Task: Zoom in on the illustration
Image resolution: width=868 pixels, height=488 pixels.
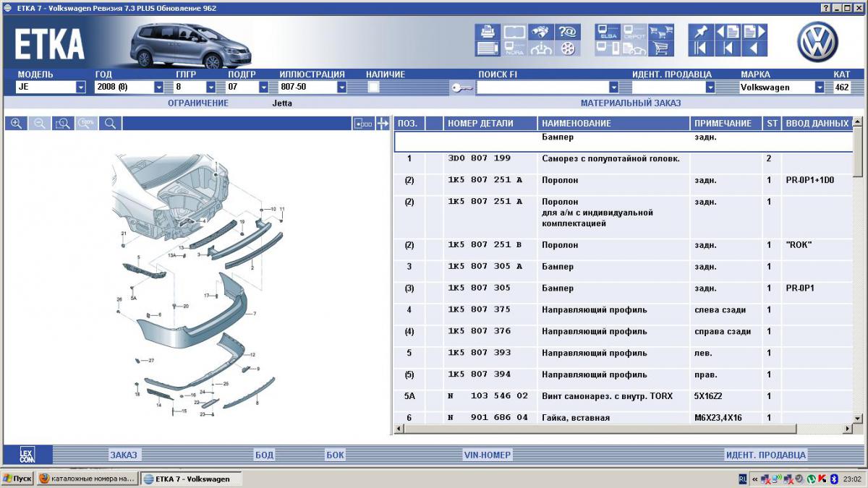Action: click(x=16, y=124)
